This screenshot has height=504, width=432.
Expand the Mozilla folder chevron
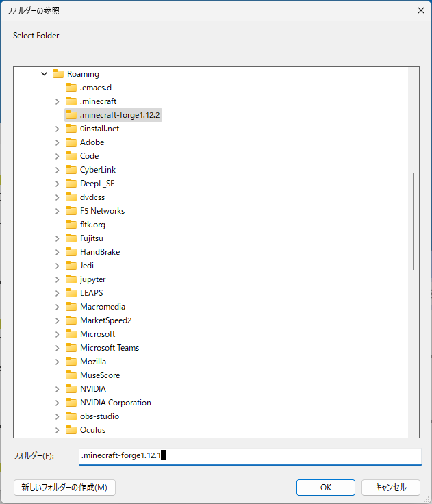(58, 362)
